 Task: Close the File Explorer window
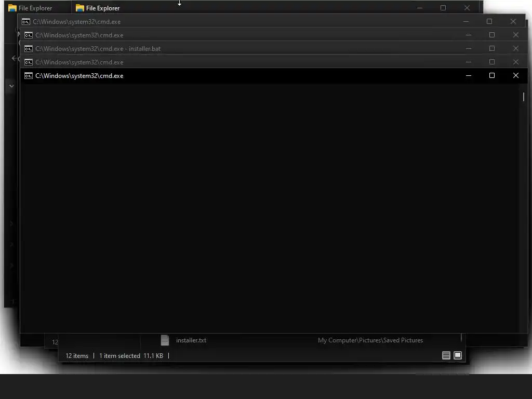467,8
